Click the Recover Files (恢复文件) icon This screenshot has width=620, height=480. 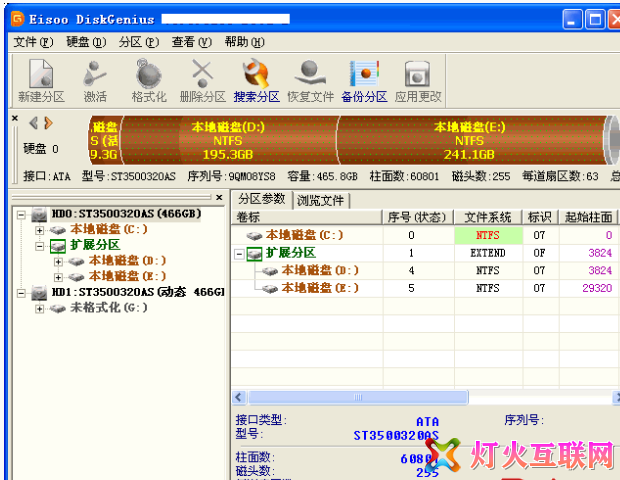tap(310, 73)
